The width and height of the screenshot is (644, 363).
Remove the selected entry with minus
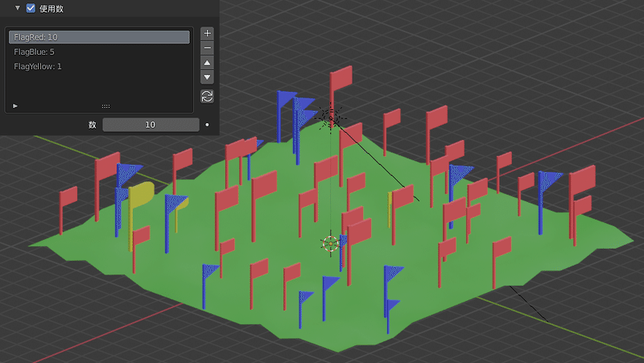tap(208, 48)
